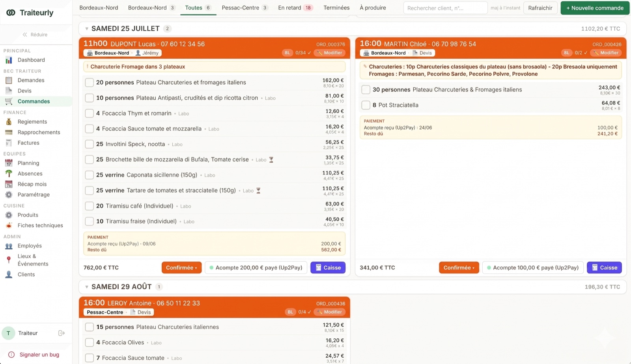Click the logout icon next to Traiteur

[x=62, y=333]
